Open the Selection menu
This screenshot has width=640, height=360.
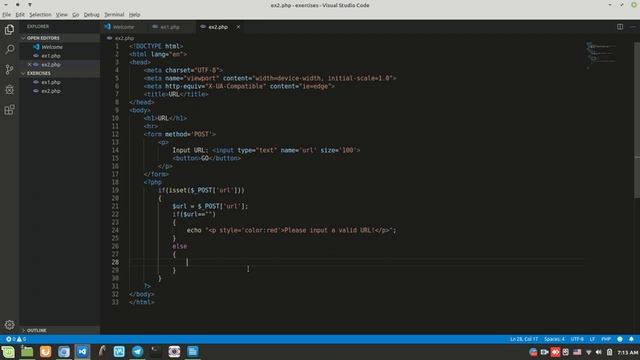point(40,15)
